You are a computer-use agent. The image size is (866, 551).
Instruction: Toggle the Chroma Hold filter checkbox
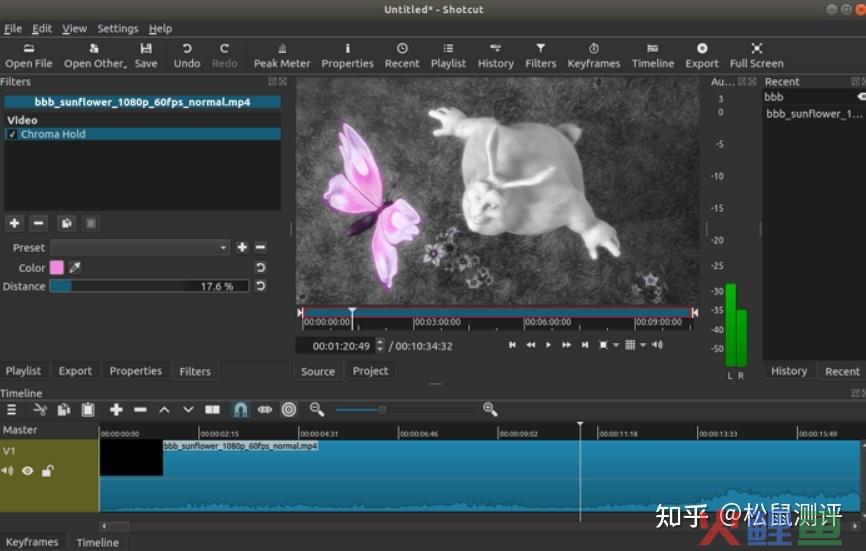12,134
